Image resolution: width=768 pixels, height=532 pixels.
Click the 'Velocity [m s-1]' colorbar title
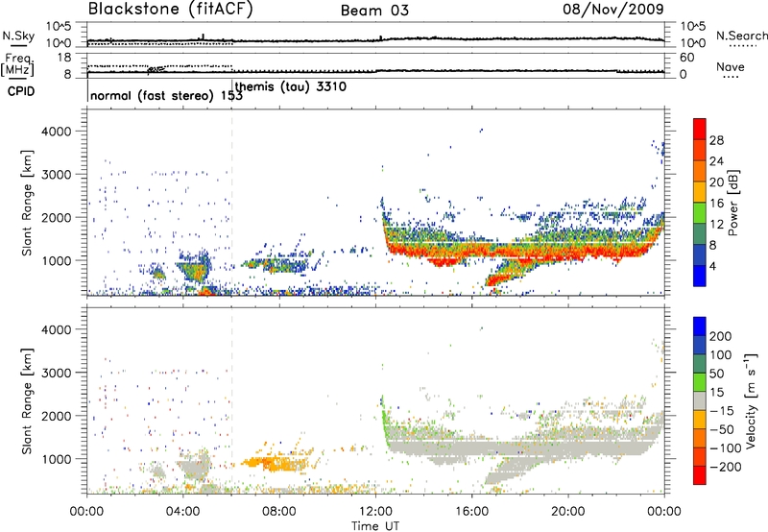pos(751,400)
